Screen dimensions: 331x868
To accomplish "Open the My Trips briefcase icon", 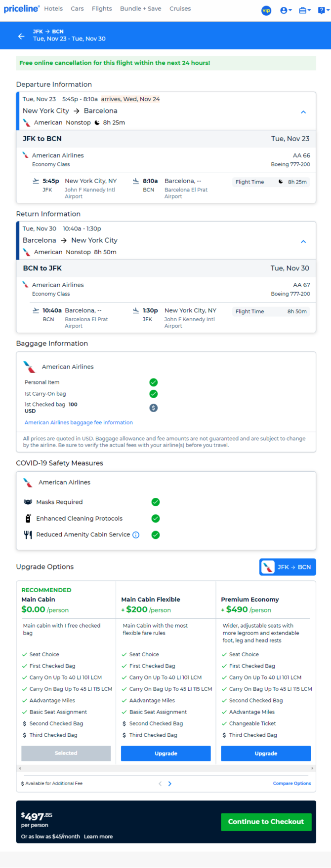I will pyautogui.click(x=305, y=10).
